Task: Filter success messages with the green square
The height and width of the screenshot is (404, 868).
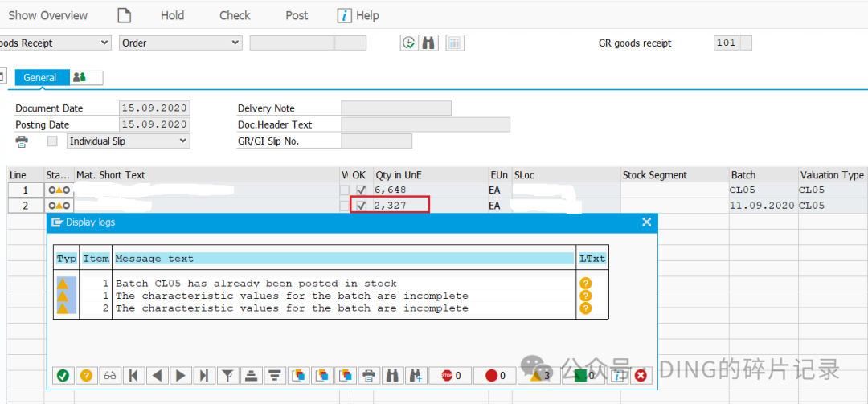Action: [x=583, y=376]
